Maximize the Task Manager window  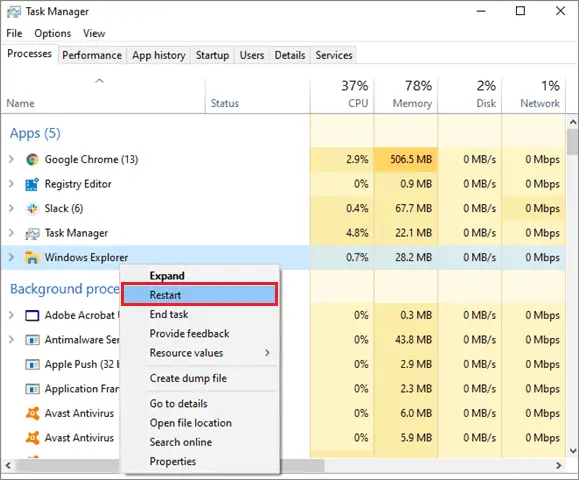point(520,11)
